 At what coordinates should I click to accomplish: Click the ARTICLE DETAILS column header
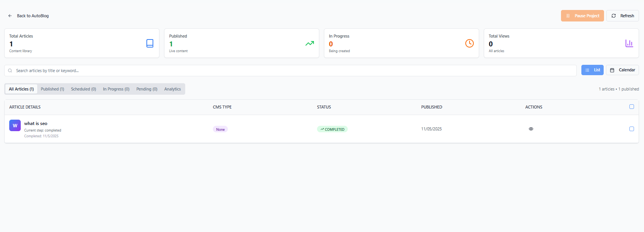25,107
